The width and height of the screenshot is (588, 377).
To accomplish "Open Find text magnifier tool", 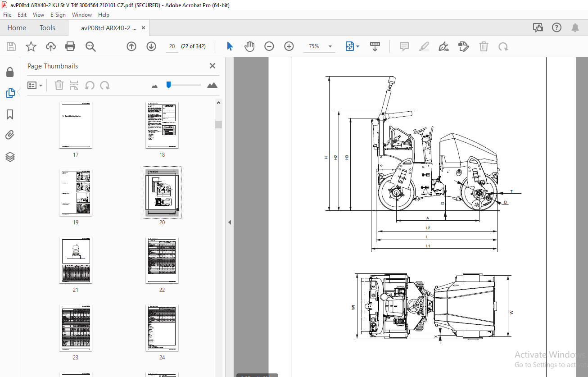I will [90, 46].
